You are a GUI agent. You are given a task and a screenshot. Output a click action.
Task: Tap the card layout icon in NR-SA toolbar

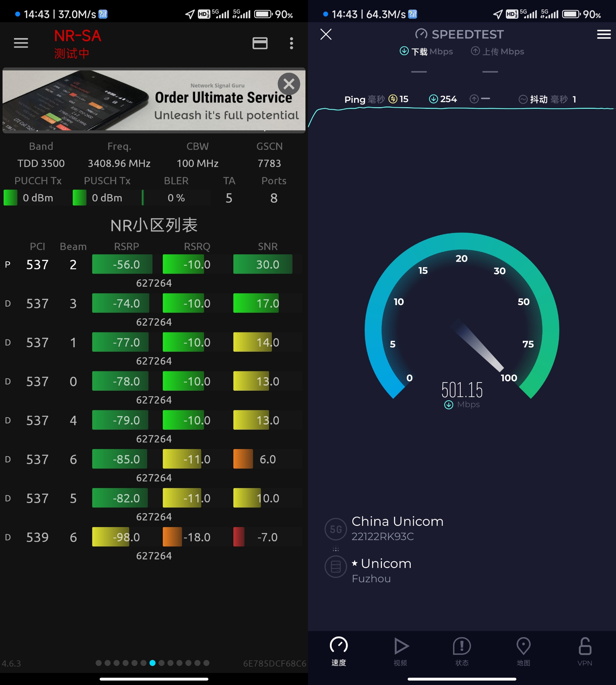click(260, 43)
